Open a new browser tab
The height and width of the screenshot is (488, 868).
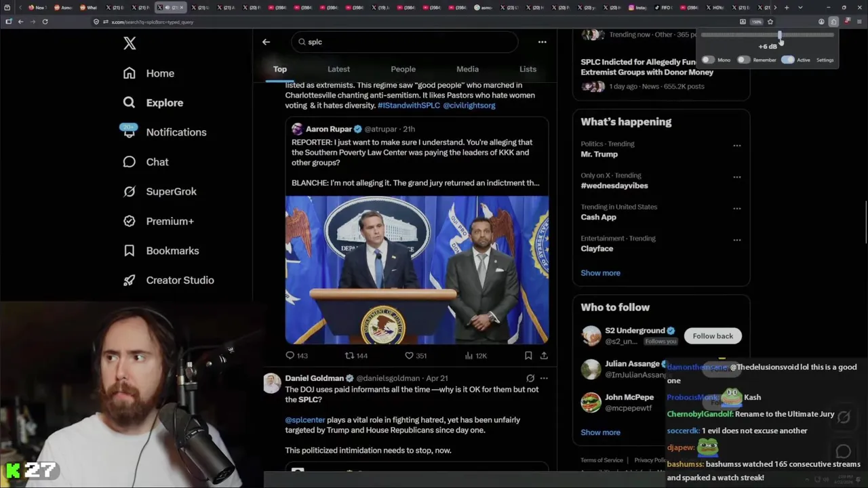click(787, 7)
